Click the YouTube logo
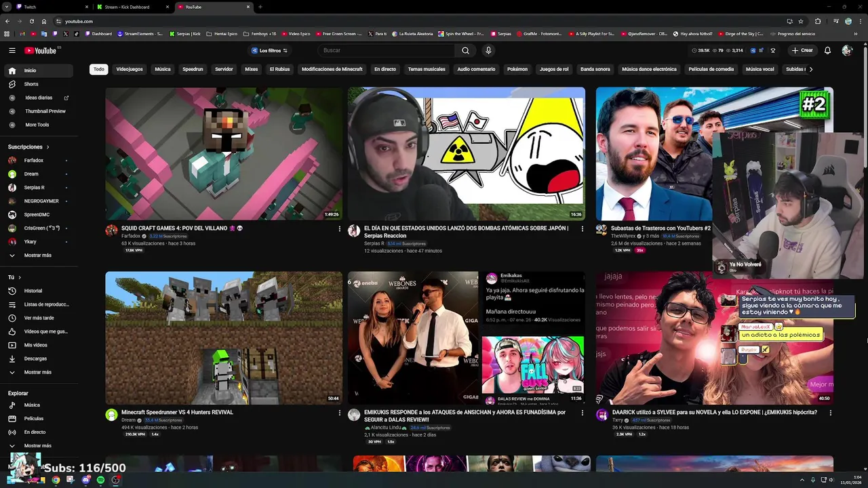The height and width of the screenshot is (488, 868). [x=41, y=50]
